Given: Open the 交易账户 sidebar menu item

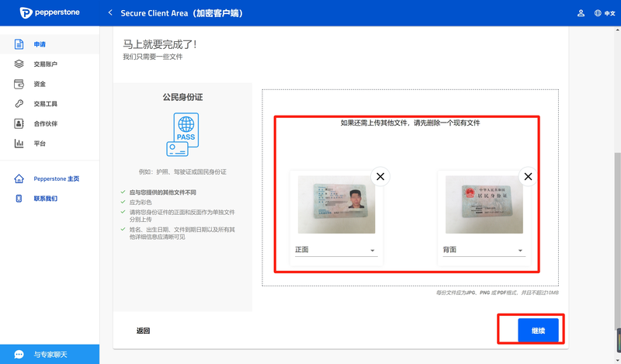Looking at the screenshot, I should point(50,64).
